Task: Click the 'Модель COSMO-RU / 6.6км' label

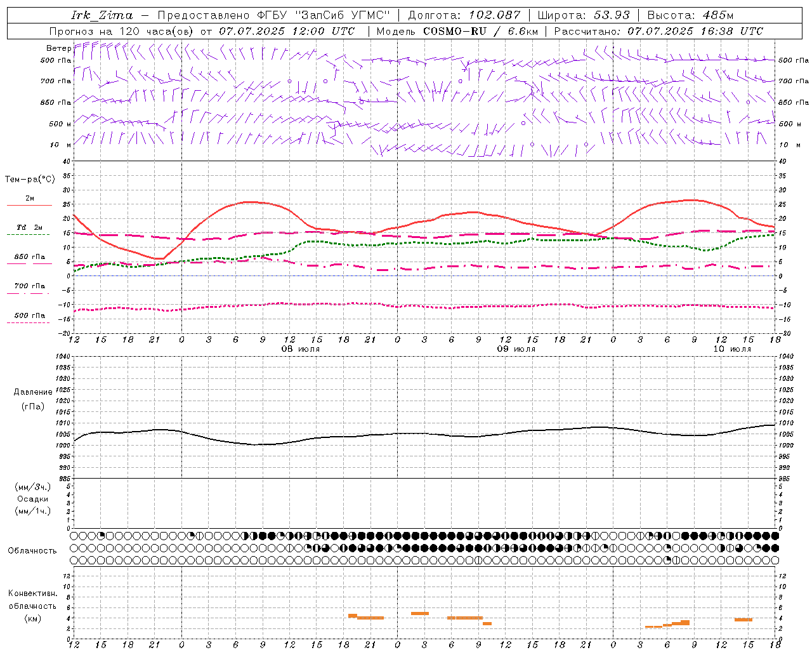Action: click(457, 31)
